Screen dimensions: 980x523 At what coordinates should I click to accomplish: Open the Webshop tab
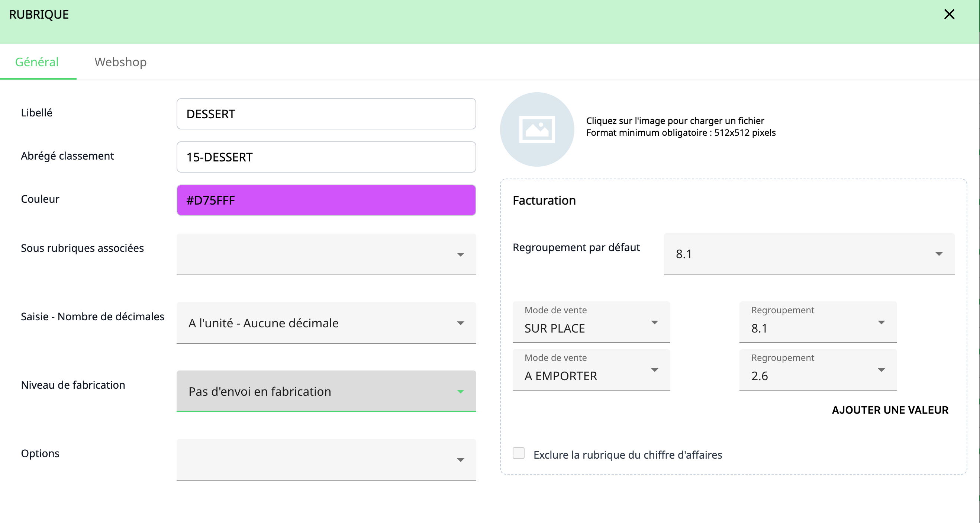pos(120,62)
